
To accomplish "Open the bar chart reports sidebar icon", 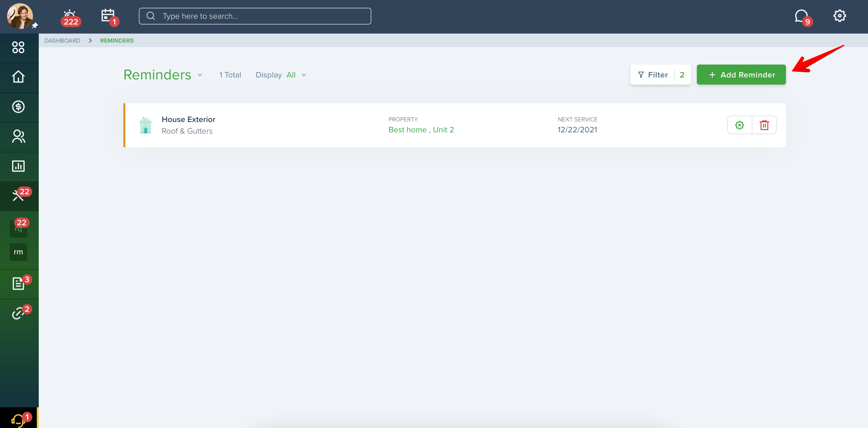I will (x=18, y=166).
